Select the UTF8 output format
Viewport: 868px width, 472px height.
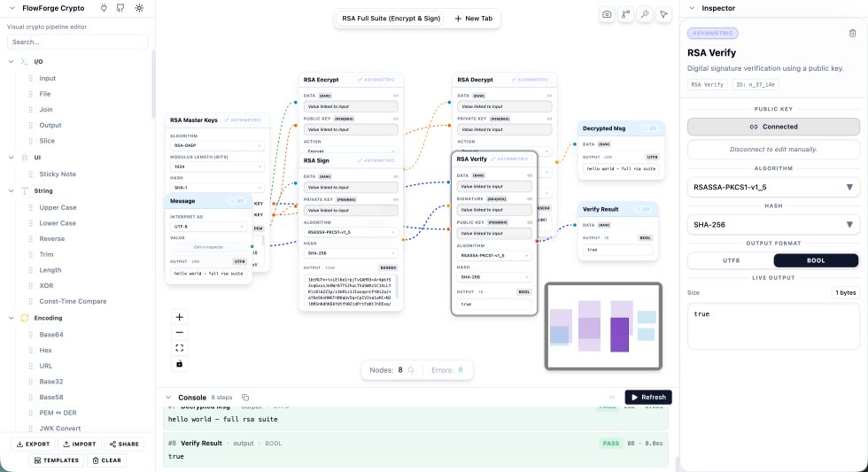(x=731, y=260)
